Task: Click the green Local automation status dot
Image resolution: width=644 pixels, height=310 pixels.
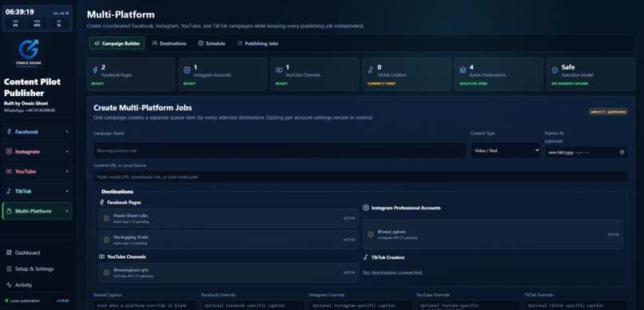Action: click(x=6, y=301)
